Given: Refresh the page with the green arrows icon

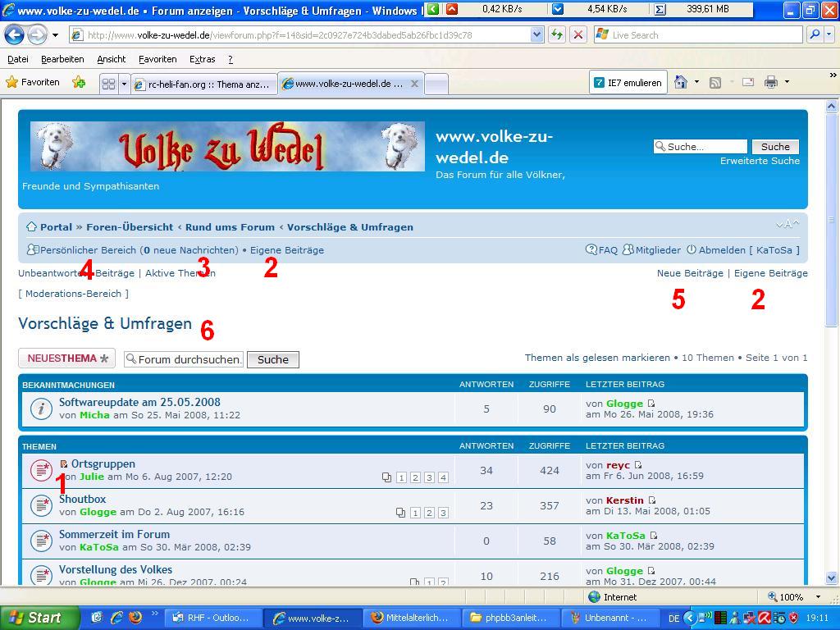Looking at the screenshot, I should click(x=557, y=35).
